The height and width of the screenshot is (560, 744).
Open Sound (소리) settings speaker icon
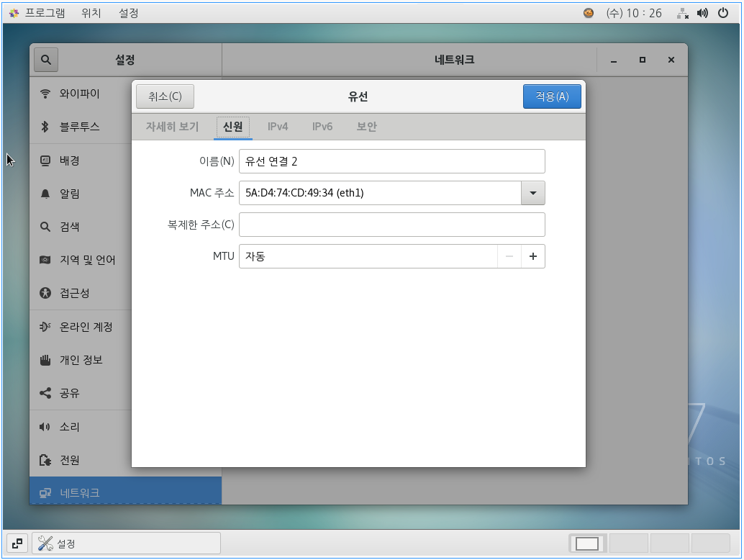point(45,427)
